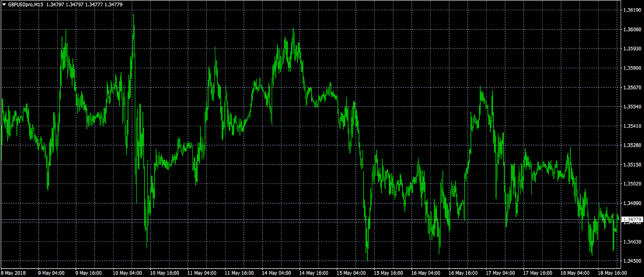This screenshot has height=277, width=644.
Task: Click the 15 May 16:00 time label
Action: click(388, 273)
